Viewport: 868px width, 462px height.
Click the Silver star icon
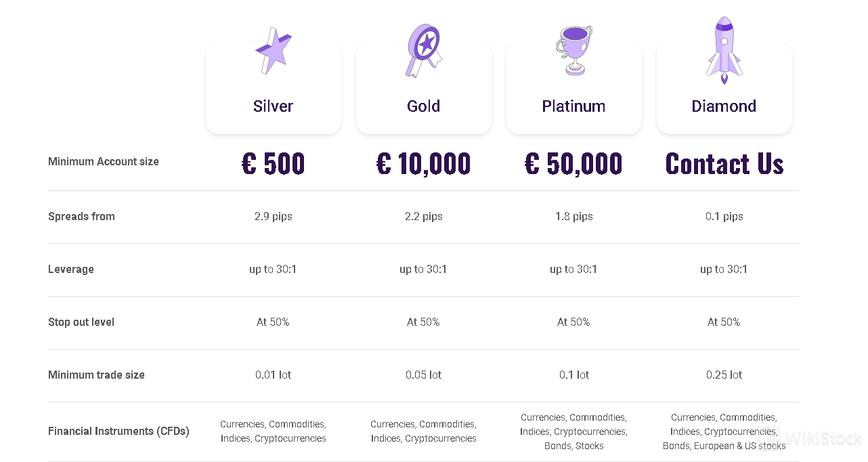[x=273, y=51]
